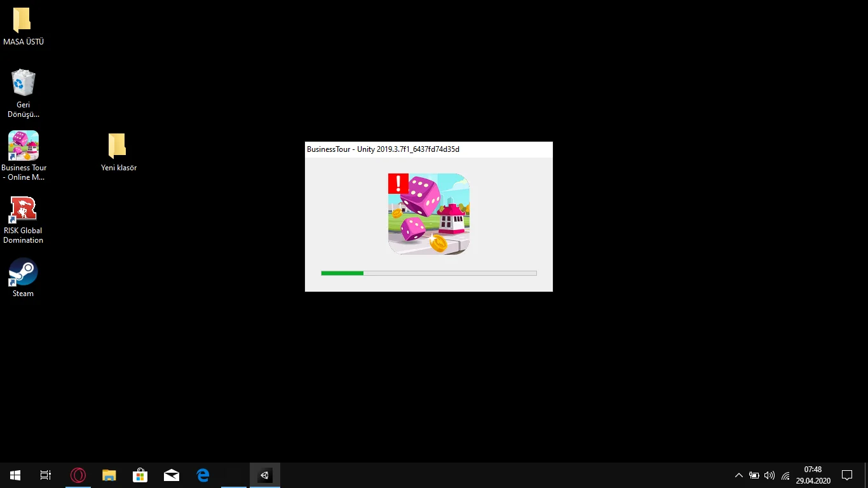This screenshot has height=488, width=868.
Task: Open the Mail app in taskbar
Action: tap(172, 475)
